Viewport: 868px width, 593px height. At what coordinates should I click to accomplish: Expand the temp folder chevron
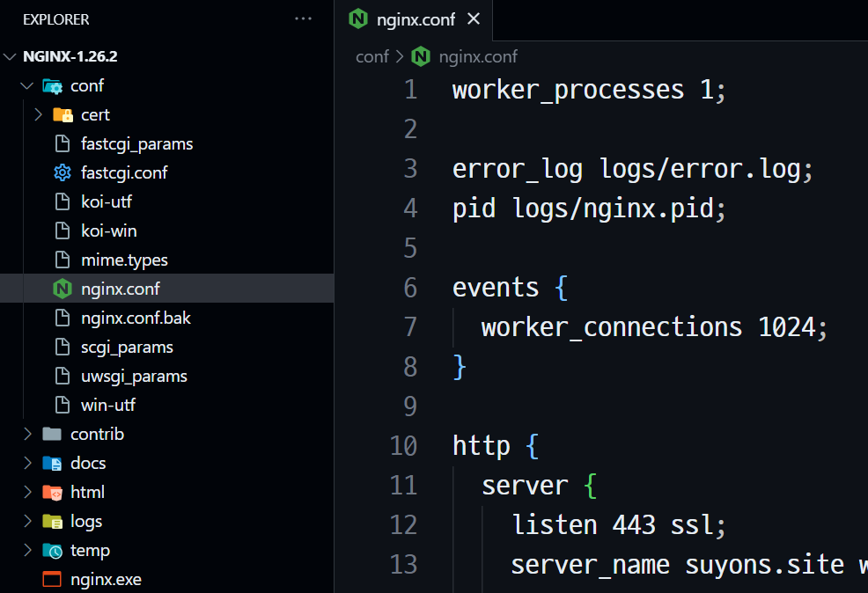tap(27, 550)
